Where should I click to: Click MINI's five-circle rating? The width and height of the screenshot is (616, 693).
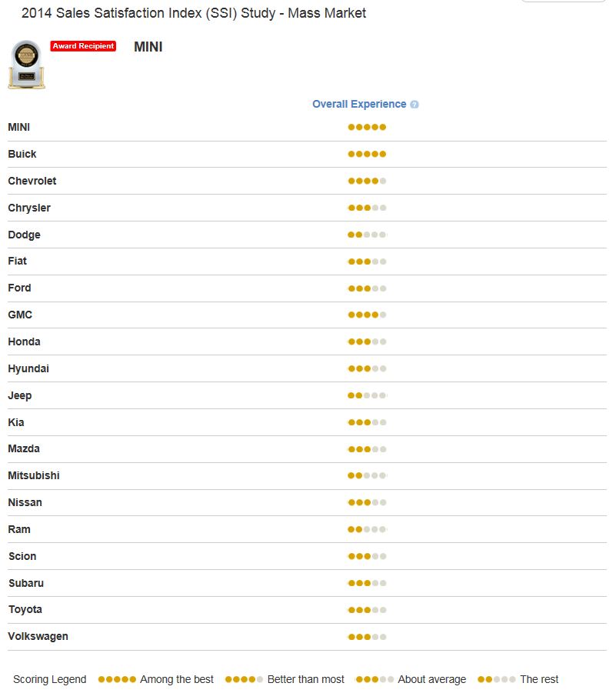[367, 127]
